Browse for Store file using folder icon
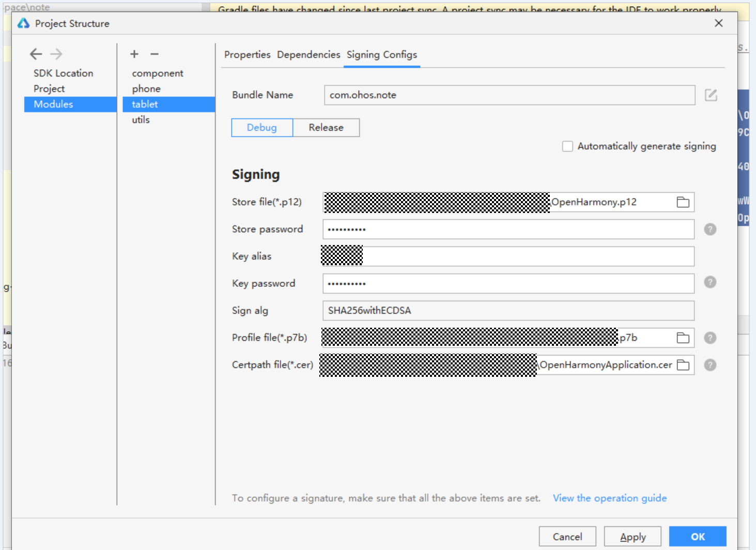The width and height of the screenshot is (756, 550). (x=683, y=202)
